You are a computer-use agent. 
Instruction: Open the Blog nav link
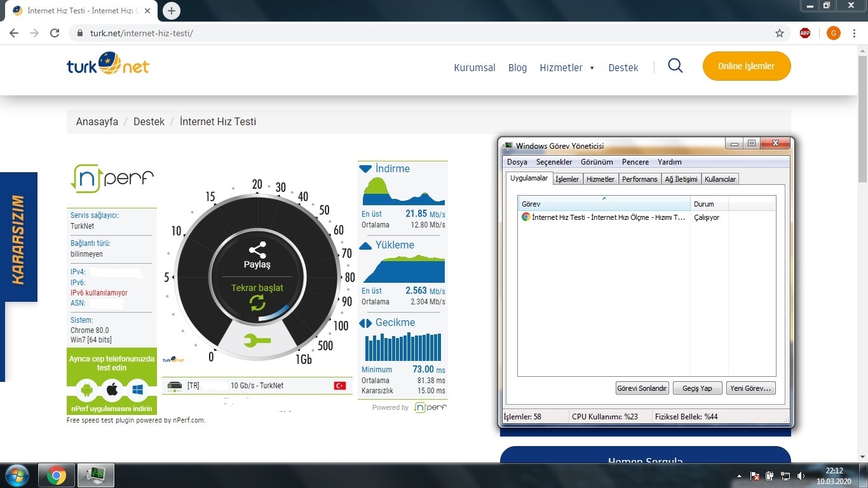coord(517,67)
